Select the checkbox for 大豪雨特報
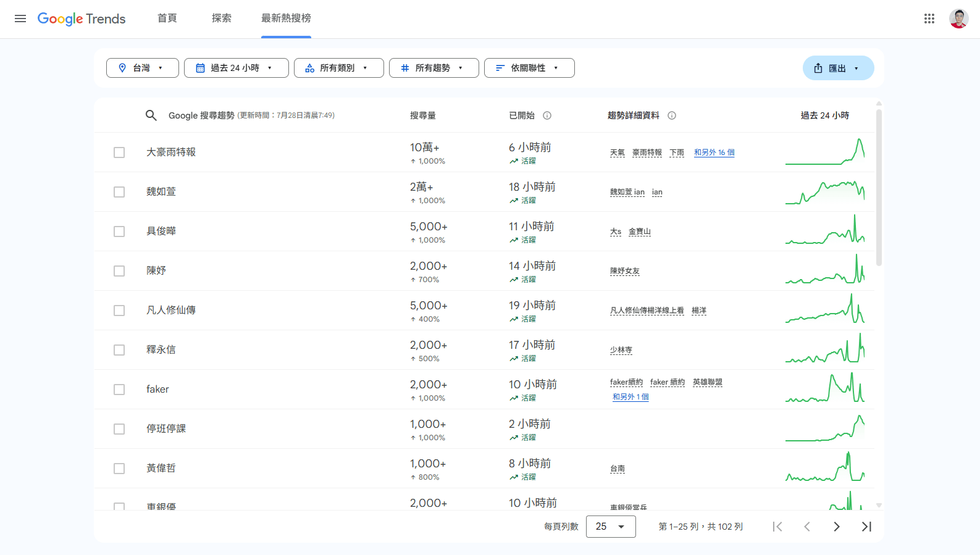Viewport: 980px width, 555px height. 119,152
